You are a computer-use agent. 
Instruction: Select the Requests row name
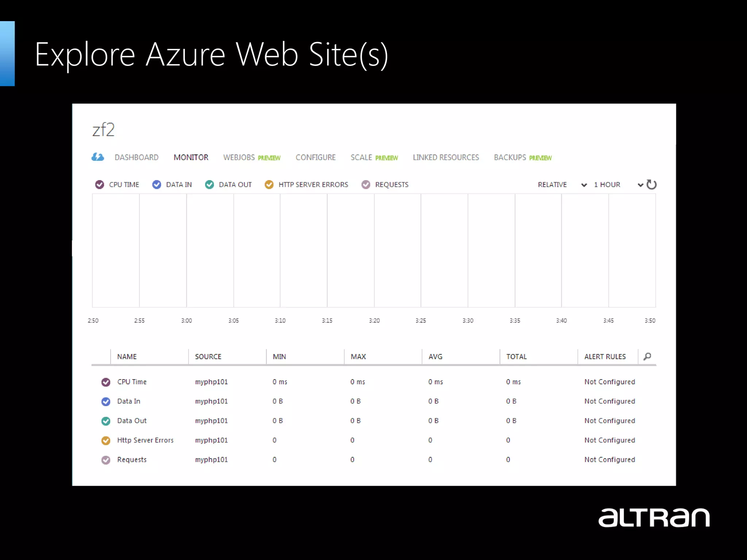pos(132,459)
